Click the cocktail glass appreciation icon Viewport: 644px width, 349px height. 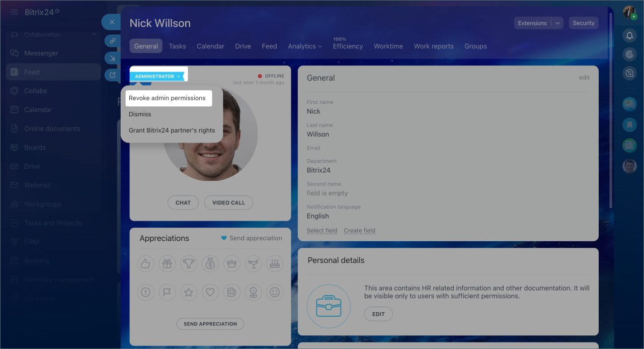[x=253, y=263]
